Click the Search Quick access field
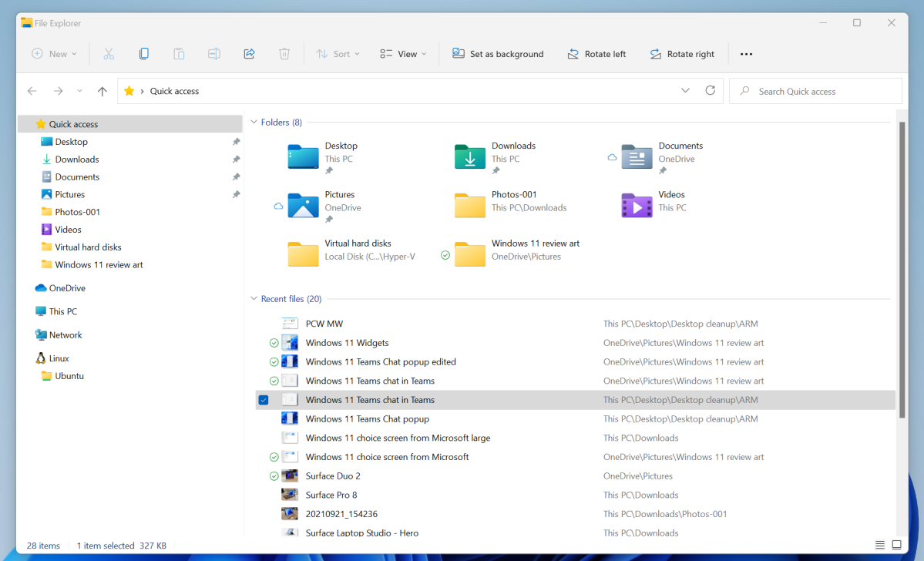The width and height of the screenshot is (924, 561). click(815, 92)
